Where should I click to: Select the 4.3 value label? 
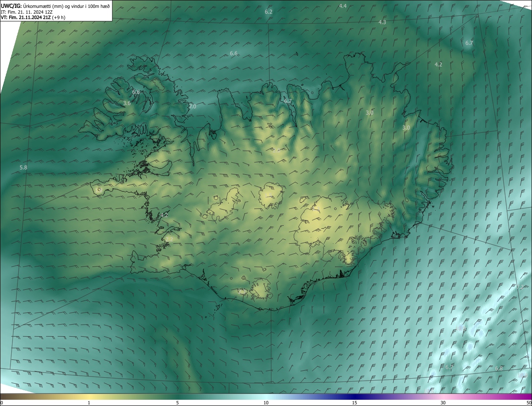coord(382,22)
